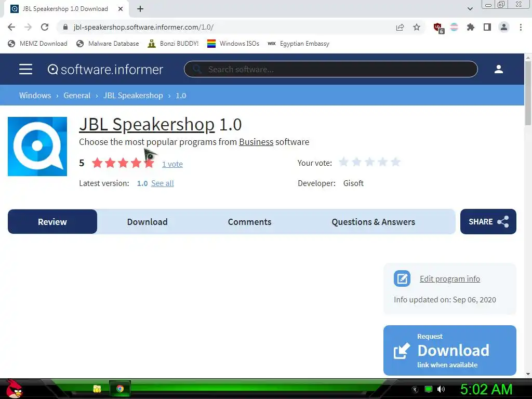The width and height of the screenshot is (532, 399).
Task: Open the MEMZ Download bookmark
Action: pyautogui.click(x=37, y=44)
